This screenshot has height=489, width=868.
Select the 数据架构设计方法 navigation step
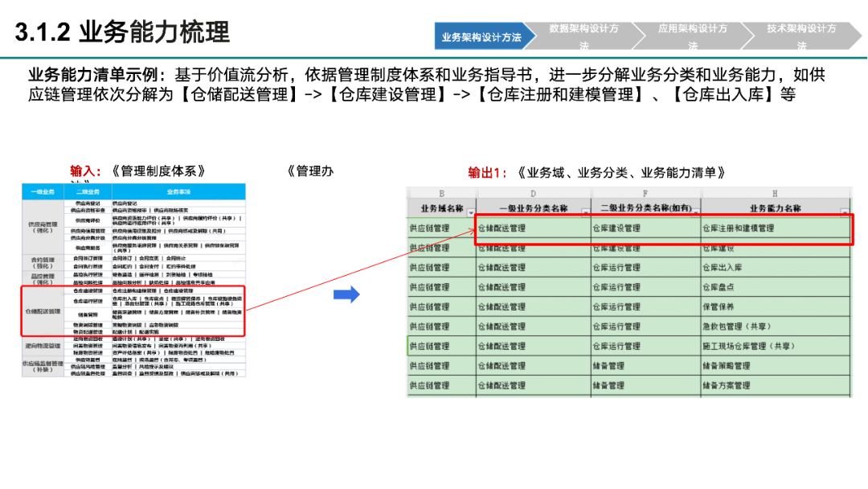click(x=584, y=36)
